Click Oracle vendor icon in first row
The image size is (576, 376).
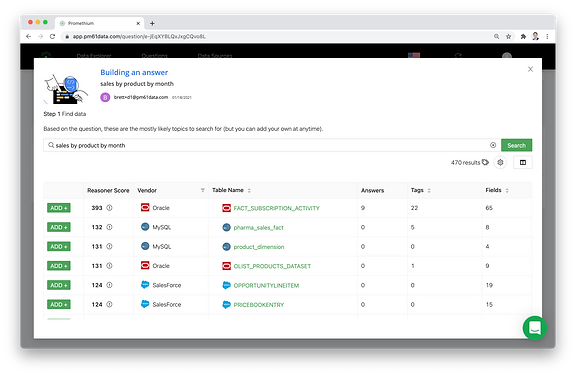pos(145,207)
